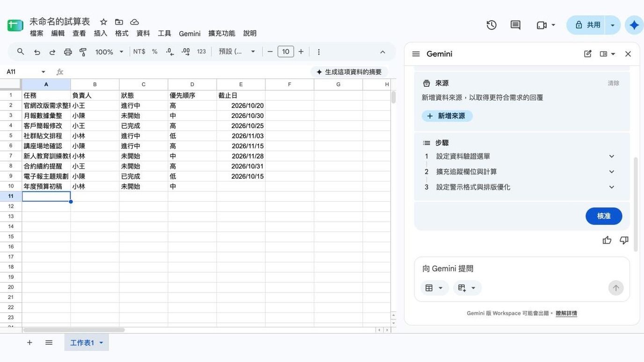This screenshot has height=362, width=644.
Task: Open the zoom 100% dropdown
Action: (110, 52)
